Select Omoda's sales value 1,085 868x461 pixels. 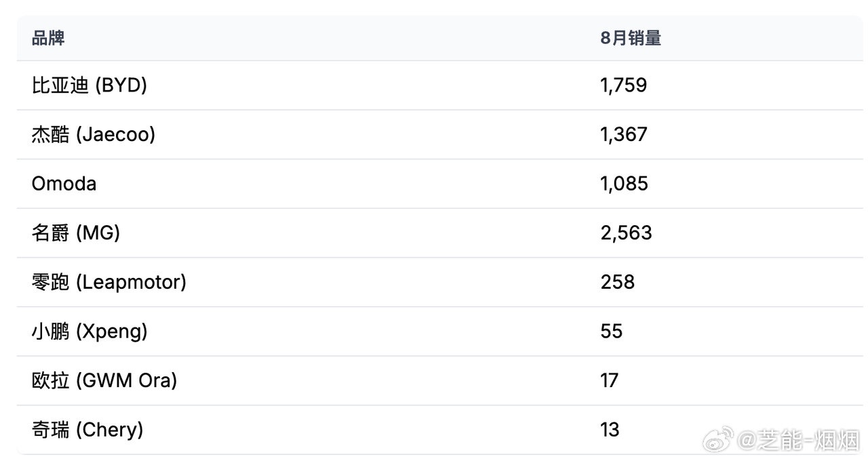click(624, 184)
